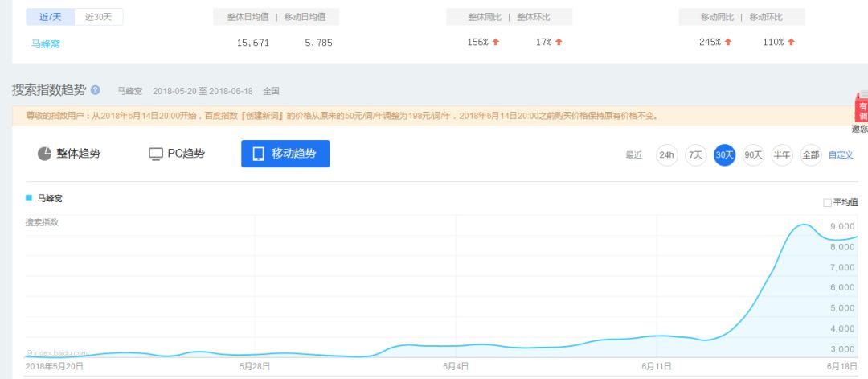The image size is (868, 379).
Task: Open the 自定义 custom date range
Action: [x=841, y=155]
